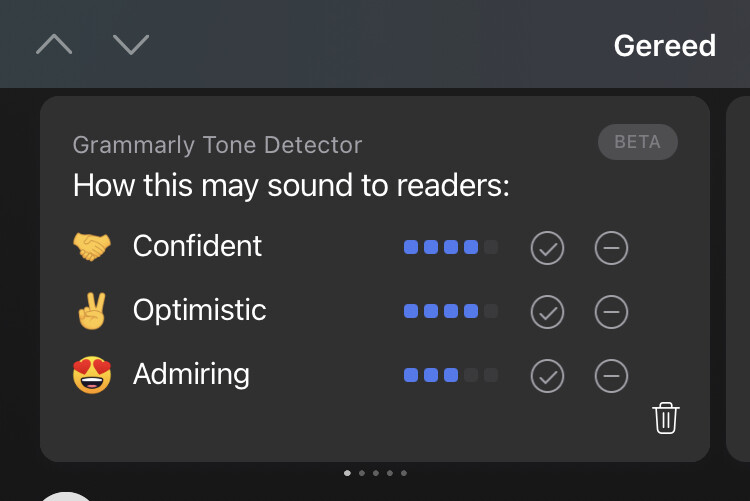
Task: Click the Grammarly Tone Detector title
Action: coord(217,145)
